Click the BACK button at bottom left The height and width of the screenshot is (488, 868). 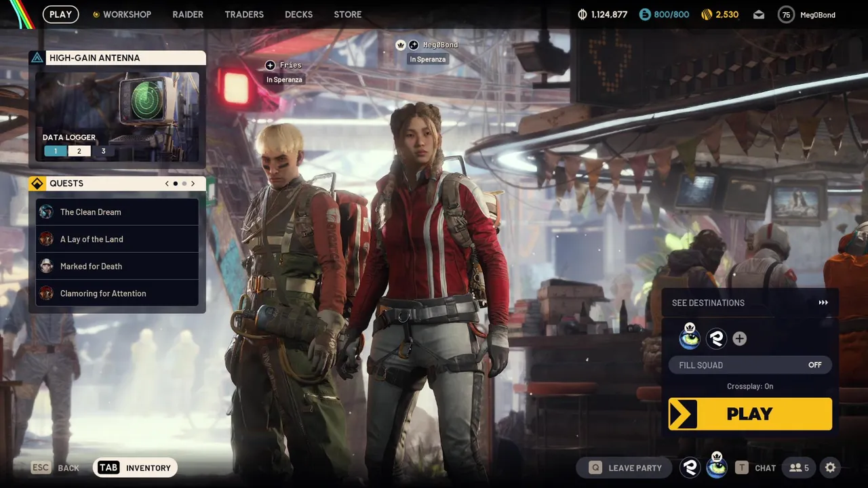(68, 468)
